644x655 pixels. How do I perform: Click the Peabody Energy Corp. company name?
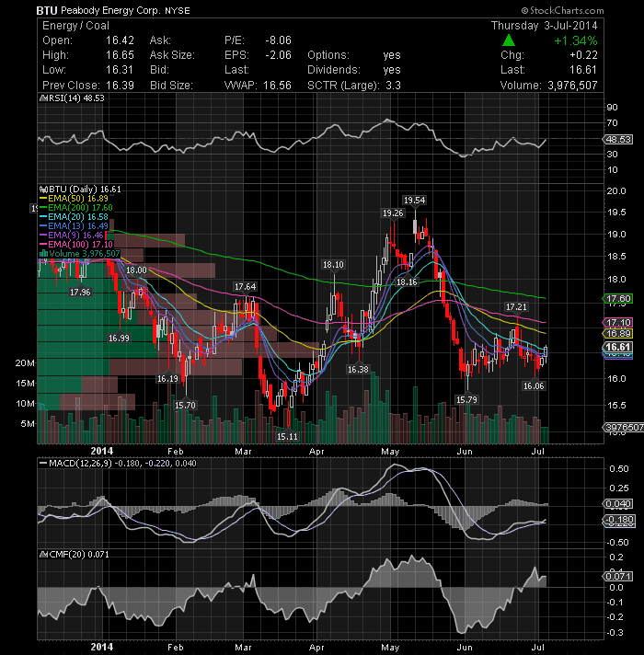pyautogui.click(x=110, y=10)
